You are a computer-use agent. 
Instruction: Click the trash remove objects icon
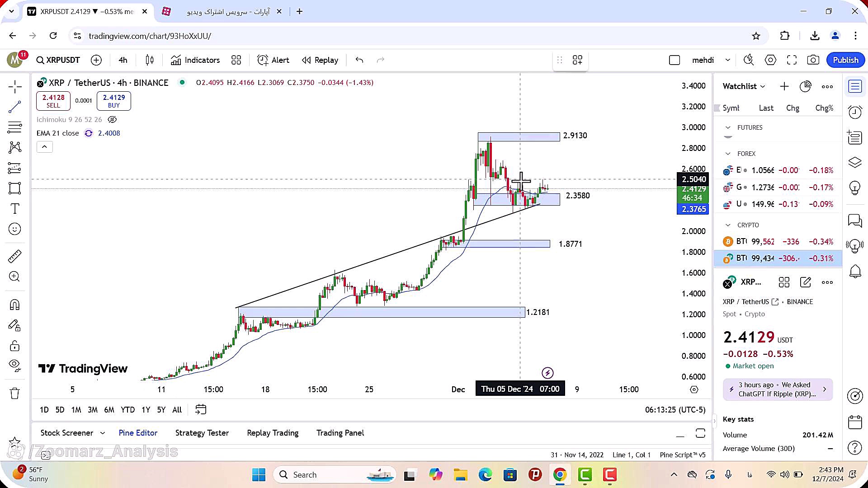point(14,394)
